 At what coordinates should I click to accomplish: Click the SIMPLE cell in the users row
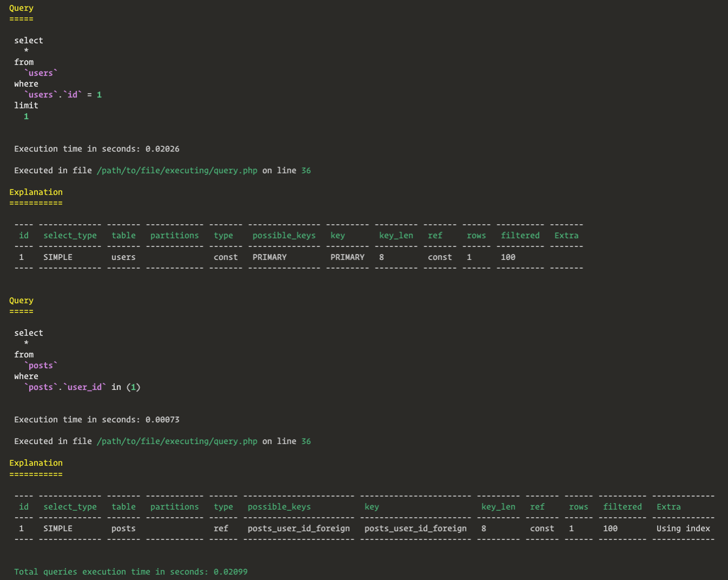point(58,257)
